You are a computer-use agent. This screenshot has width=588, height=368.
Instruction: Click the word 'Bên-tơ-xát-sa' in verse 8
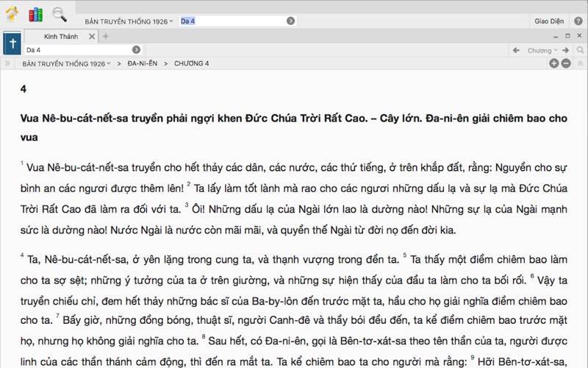(x=373, y=341)
